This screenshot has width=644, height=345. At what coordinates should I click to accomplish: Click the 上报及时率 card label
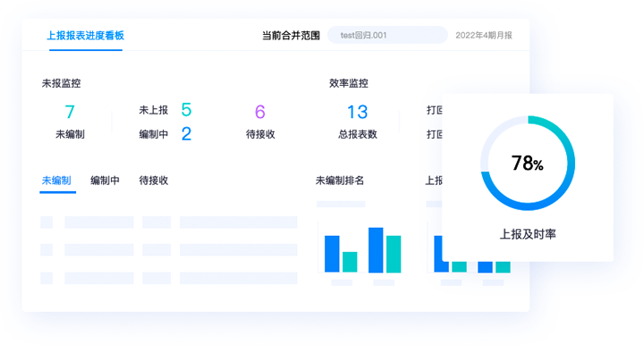pos(528,234)
